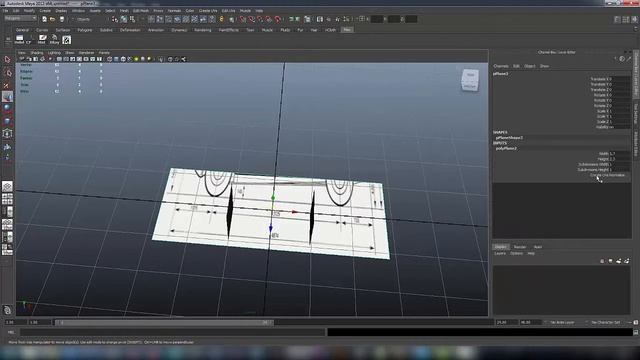640x360 pixels.
Task: Open the viewport Panels menu
Action: (x=104, y=53)
